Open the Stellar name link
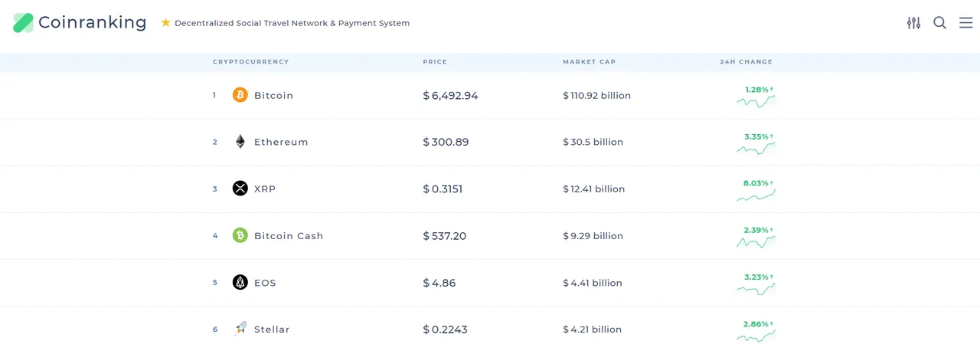980x351 pixels. [x=272, y=330]
